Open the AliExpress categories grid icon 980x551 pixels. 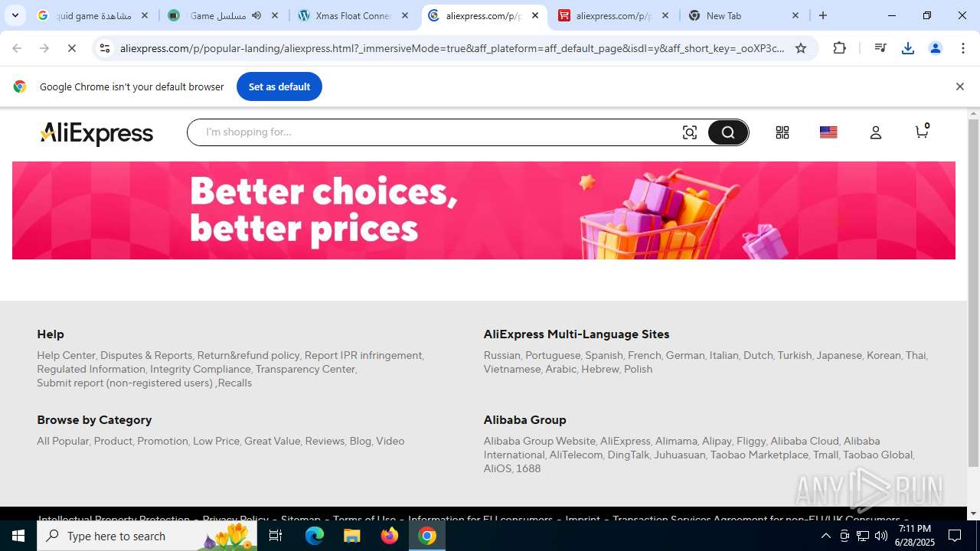click(782, 132)
